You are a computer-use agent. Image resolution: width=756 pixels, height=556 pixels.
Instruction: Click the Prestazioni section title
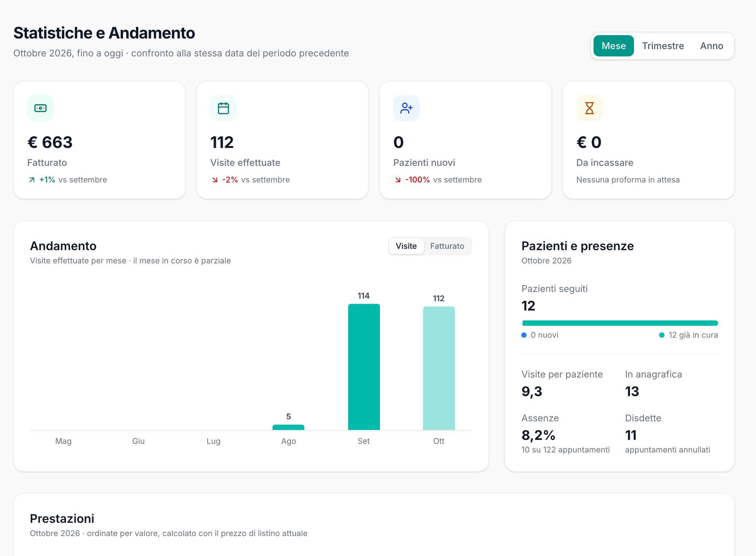[62, 519]
